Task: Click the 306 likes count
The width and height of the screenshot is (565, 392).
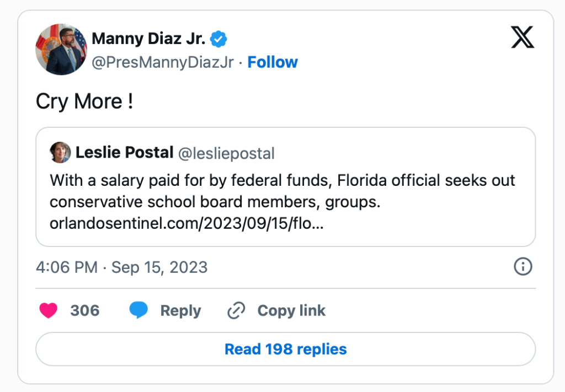Action: click(85, 311)
